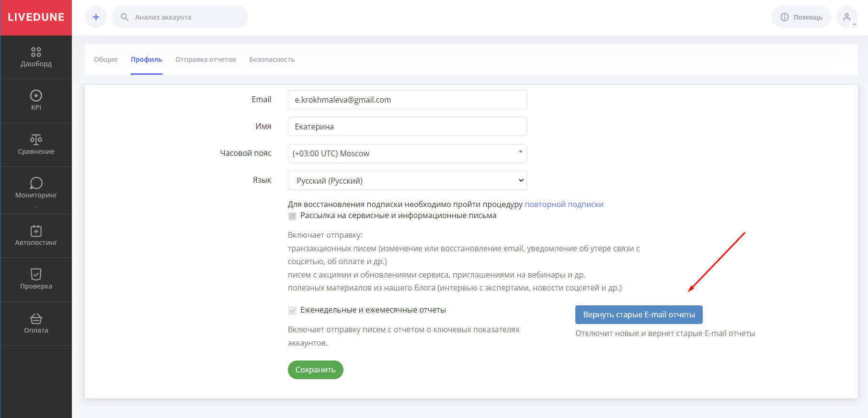Viewport: 868px width, 418px height.
Task: Open the Дашборд sidebar section
Action: 36,57
